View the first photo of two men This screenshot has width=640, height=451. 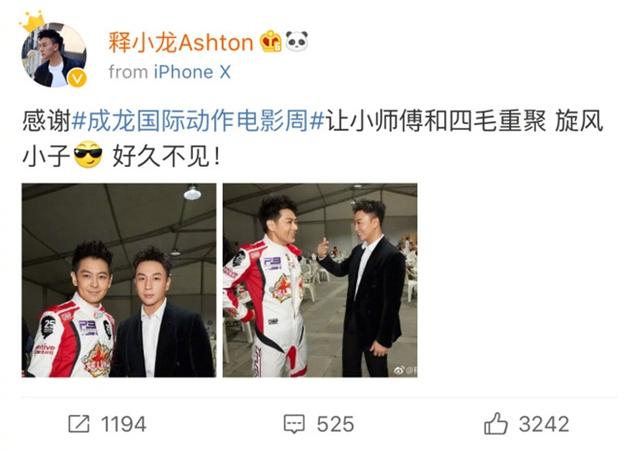coord(119,280)
